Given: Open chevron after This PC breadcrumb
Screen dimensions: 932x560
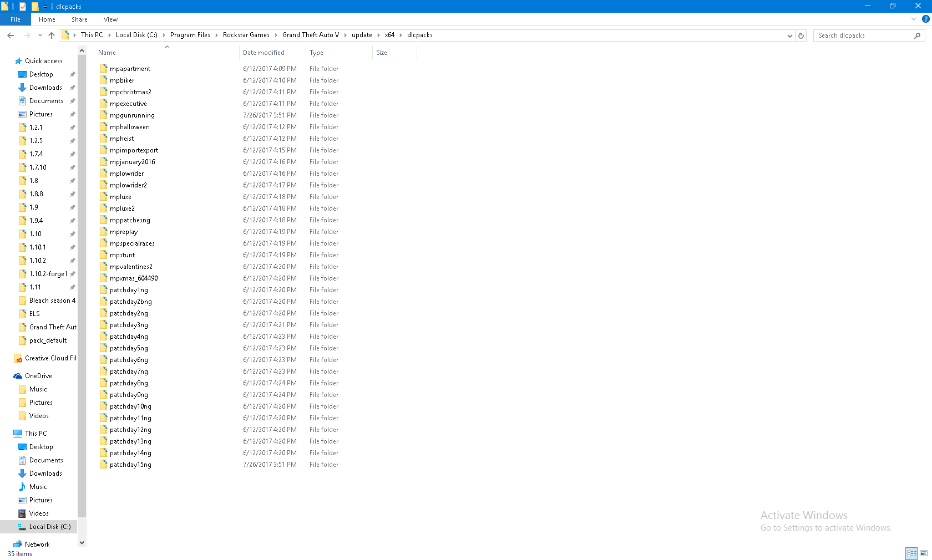Looking at the screenshot, I should [x=109, y=35].
